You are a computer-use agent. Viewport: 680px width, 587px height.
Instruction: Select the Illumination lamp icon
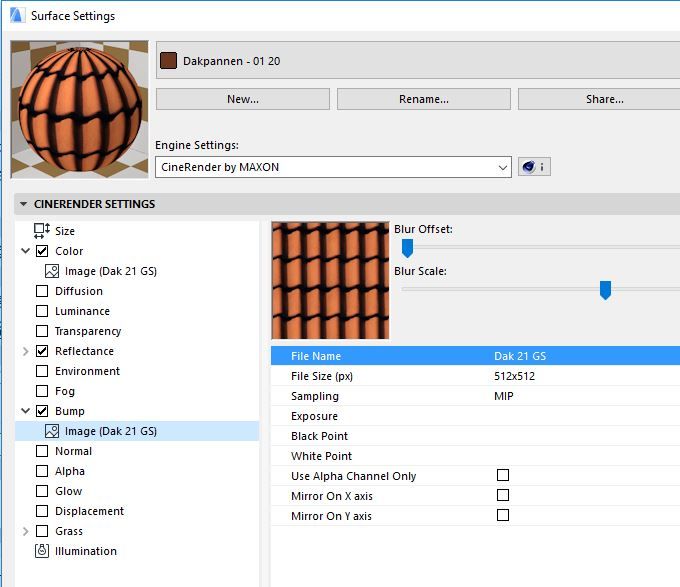tap(42, 551)
